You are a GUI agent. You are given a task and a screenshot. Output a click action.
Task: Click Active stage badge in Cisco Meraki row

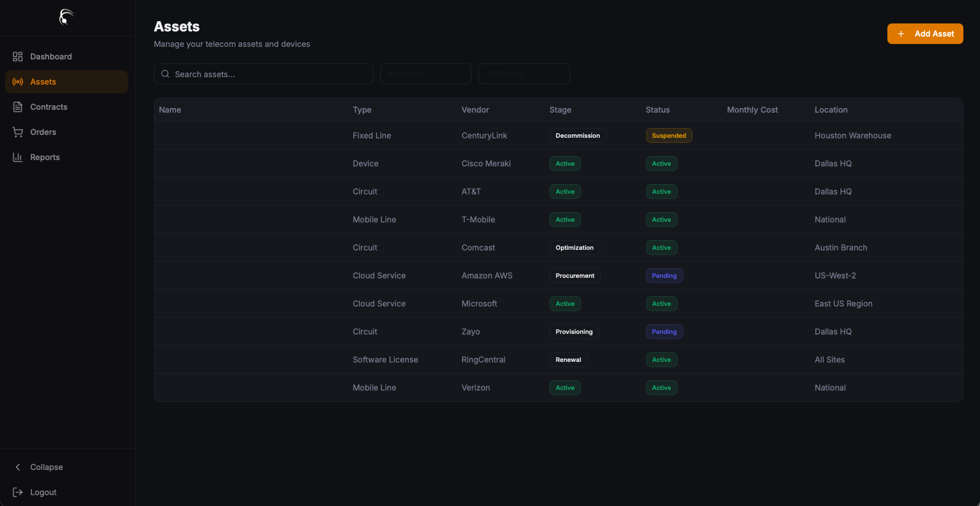point(565,164)
